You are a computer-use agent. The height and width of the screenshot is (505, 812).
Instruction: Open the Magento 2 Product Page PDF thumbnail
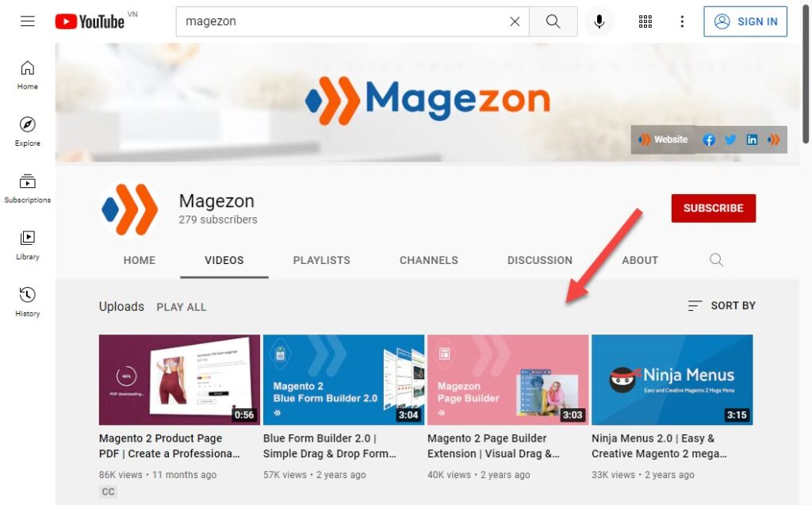pos(179,380)
